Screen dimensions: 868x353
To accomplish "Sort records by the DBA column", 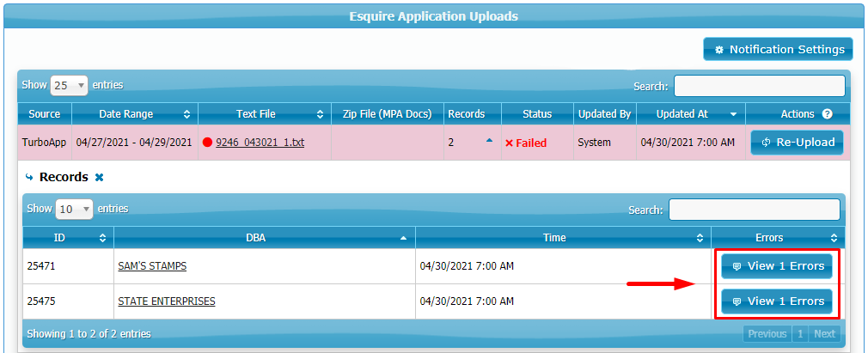I will pos(404,237).
